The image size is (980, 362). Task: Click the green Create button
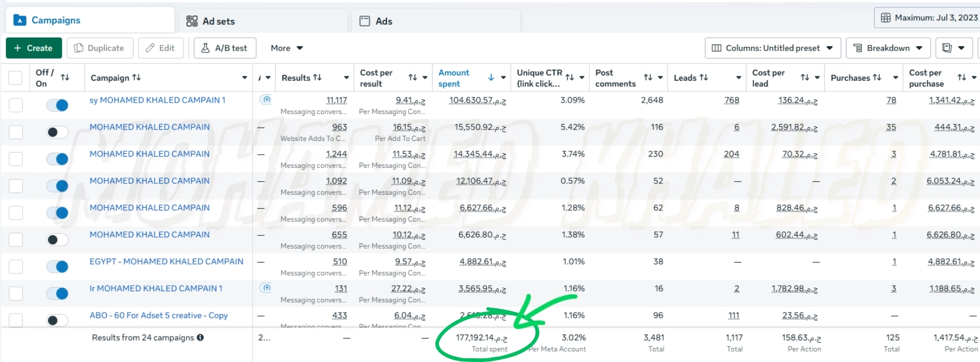(x=34, y=48)
